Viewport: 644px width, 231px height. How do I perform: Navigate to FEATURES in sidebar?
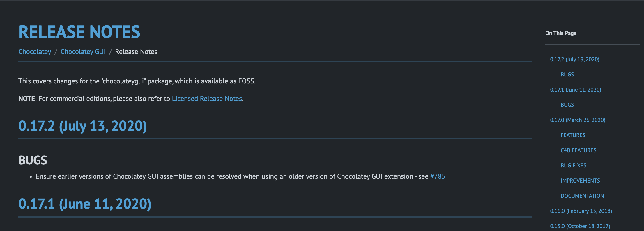(573, 135)
